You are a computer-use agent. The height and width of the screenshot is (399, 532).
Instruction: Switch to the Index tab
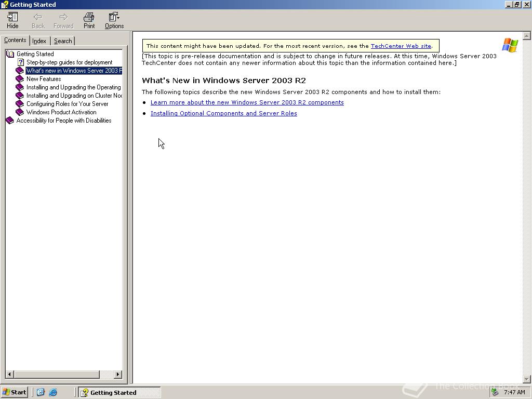point(39,41)
